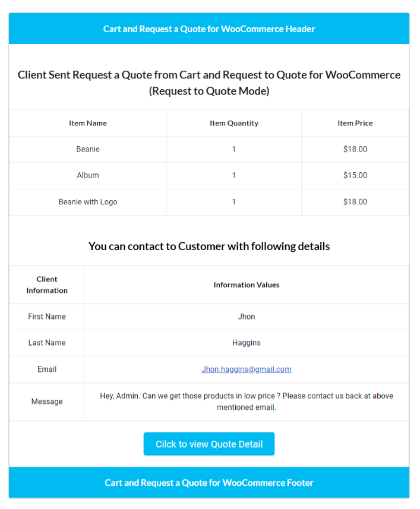
Task: Select the 'Item Price' column header
Action: click(x=355, y=124)
